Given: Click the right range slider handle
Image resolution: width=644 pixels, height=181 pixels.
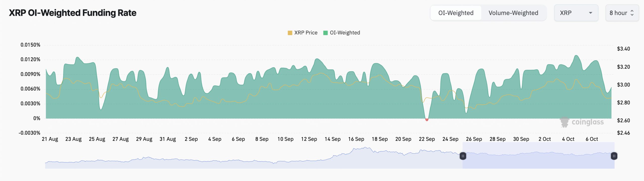Looking at the screenshot, I should tap(614, 156).
